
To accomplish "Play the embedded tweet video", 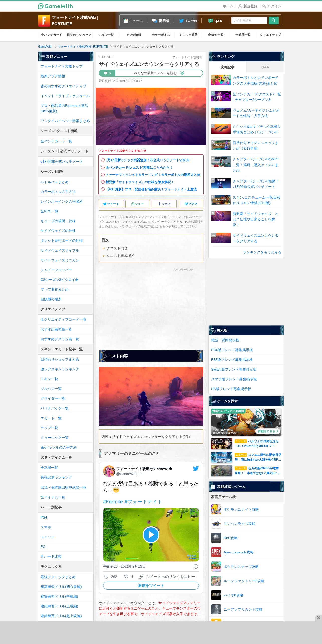I will [x=151, y=535].
